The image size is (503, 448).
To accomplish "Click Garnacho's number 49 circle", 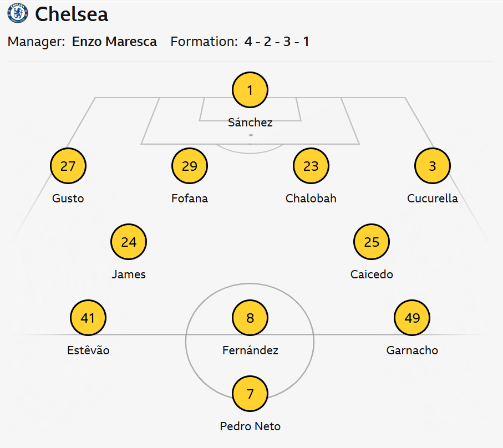I will click(x=412, y=318).
